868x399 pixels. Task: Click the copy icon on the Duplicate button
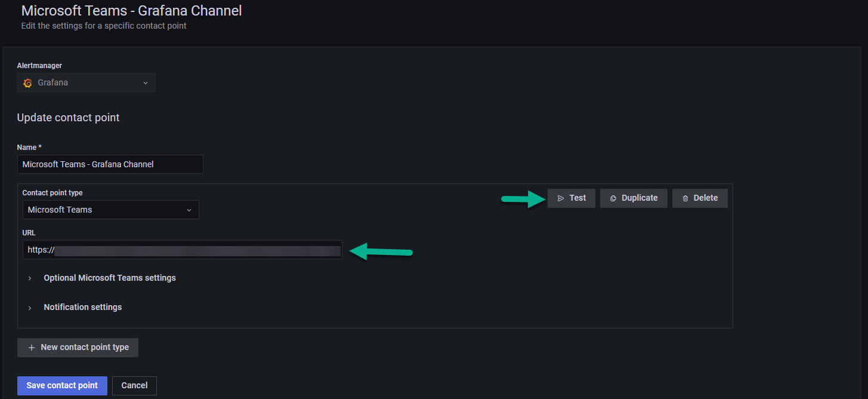tap(613, 198)
